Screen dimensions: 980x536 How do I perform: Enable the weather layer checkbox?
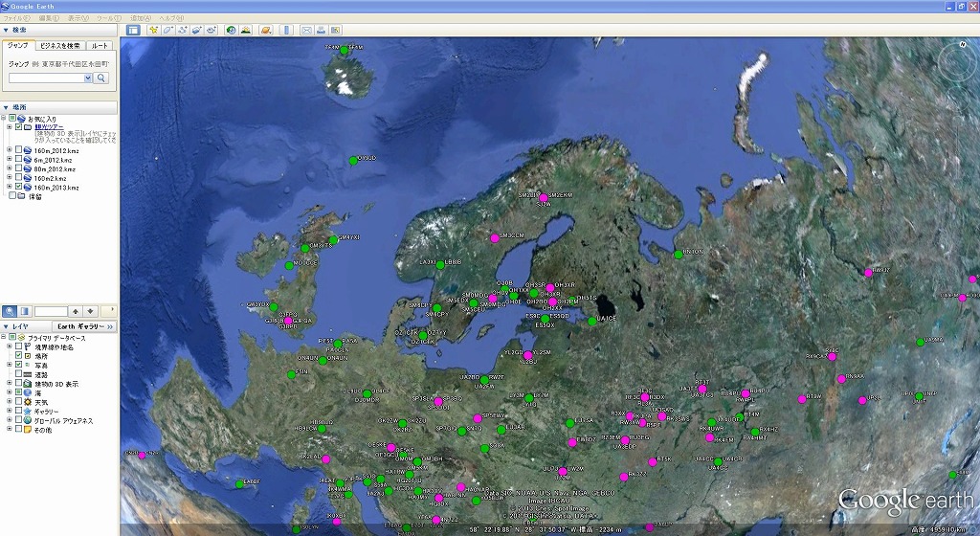point(19,402)
